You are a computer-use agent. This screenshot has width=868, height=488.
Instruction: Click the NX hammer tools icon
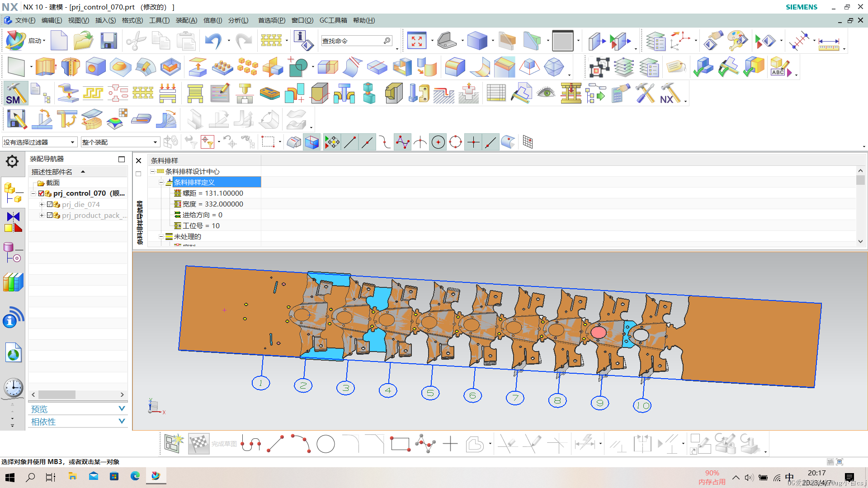coord(670,94)
